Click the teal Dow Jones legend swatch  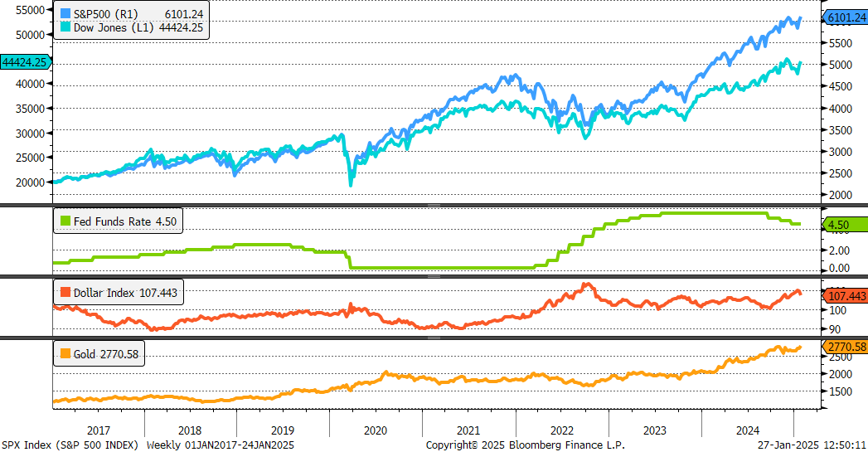[x=66, y=27]
